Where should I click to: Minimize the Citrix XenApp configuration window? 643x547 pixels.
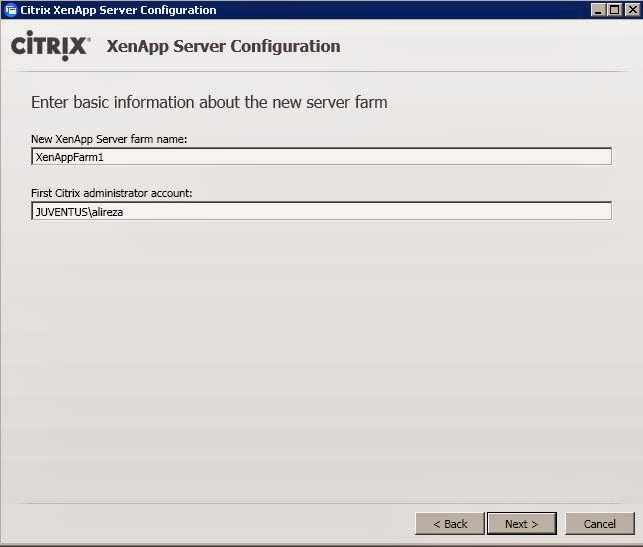tap(598, 10)
